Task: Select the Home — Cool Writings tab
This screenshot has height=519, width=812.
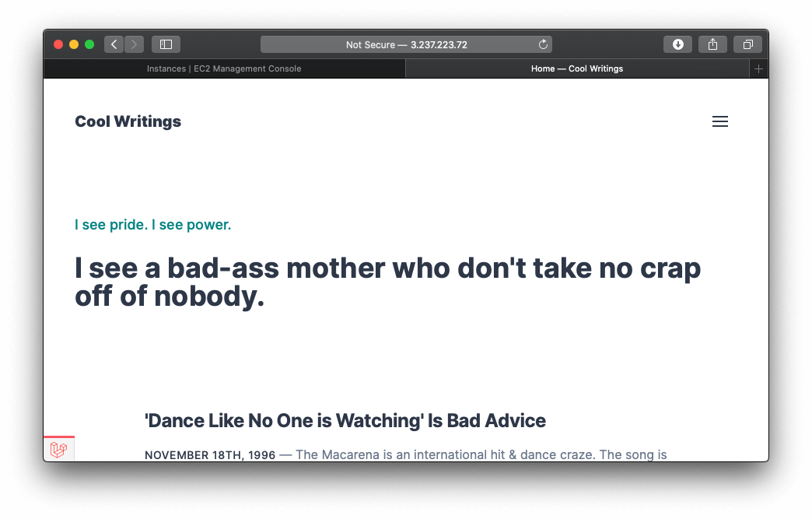Action: point(576,68)
